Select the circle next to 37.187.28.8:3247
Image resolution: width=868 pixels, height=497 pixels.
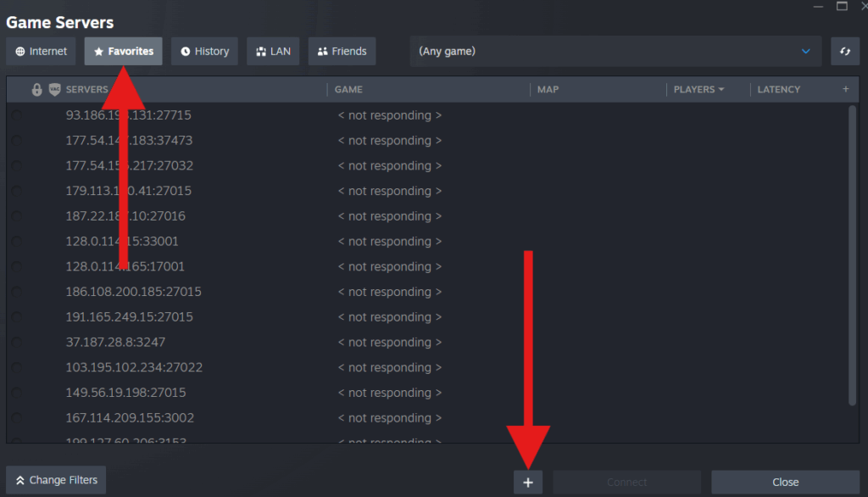click(17, 342)
